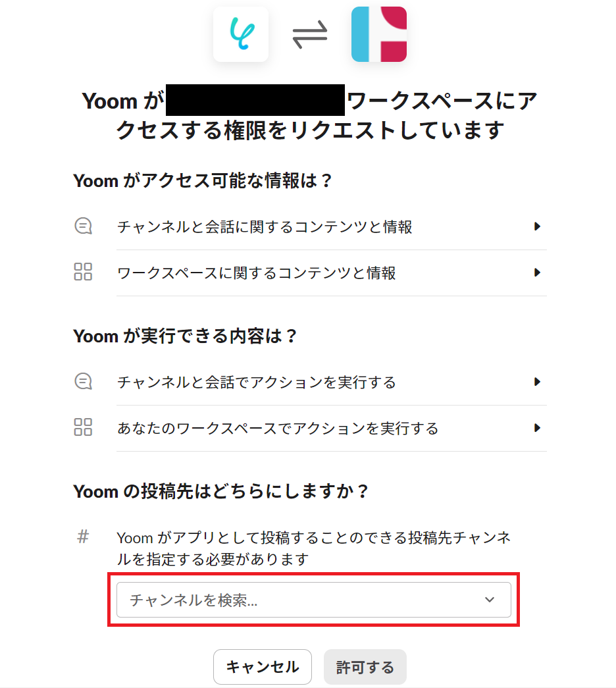Select the speech bubble icon for channel actions
The height and width of the screenshot is (688, 616).
84,382
